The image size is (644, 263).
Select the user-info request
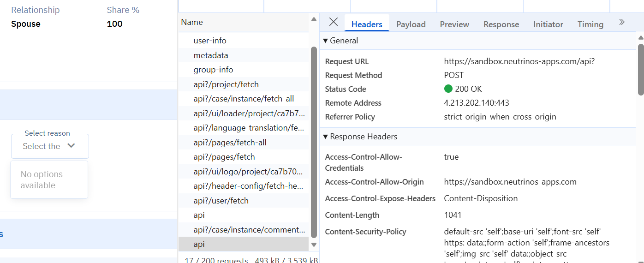point(244,41)
